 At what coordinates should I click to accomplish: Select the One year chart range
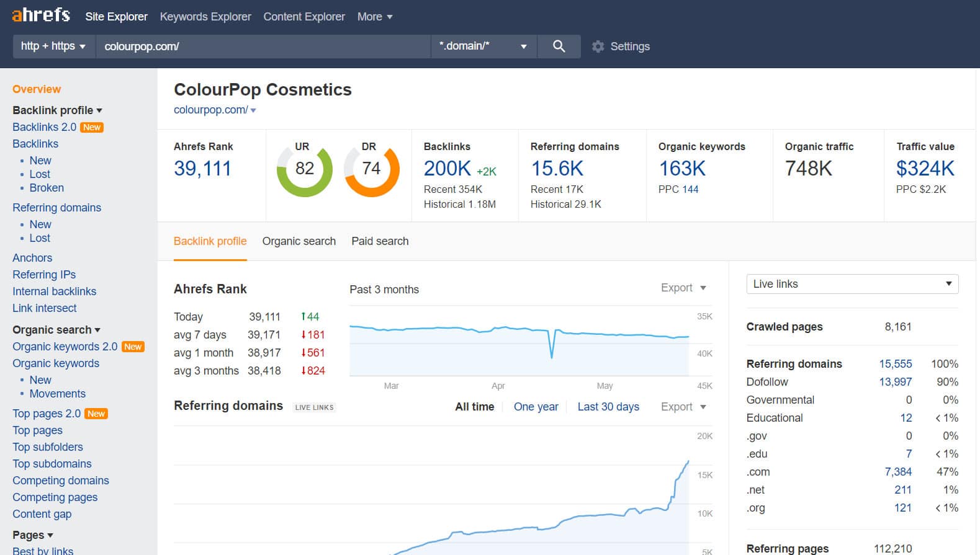coord(536,407)
